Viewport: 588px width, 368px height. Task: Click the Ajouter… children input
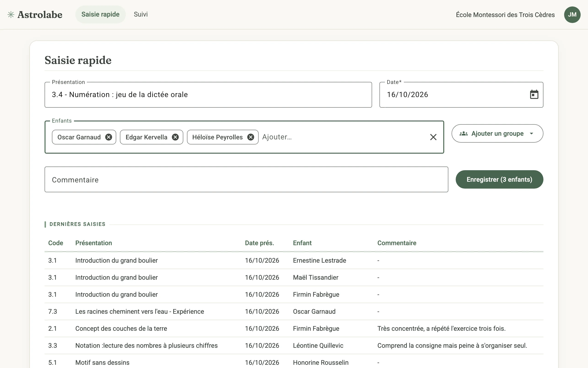click(x=343, y=137)
